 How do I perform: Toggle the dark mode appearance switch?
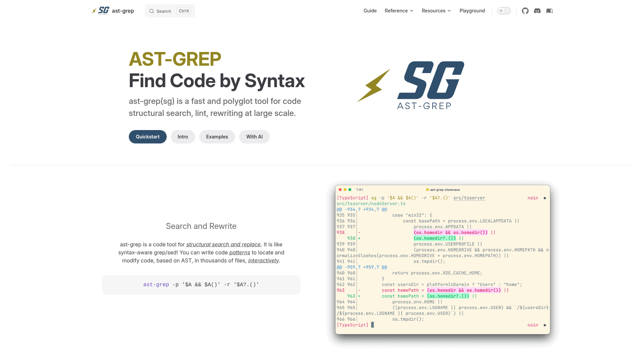pyautogui.click(x=504, y=11)
